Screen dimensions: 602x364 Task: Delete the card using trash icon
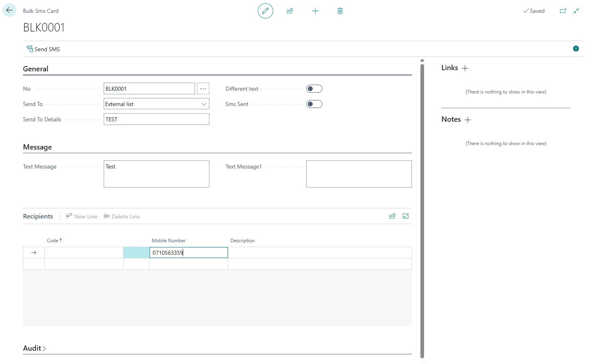pyautogui.click(x=340, y=11)
